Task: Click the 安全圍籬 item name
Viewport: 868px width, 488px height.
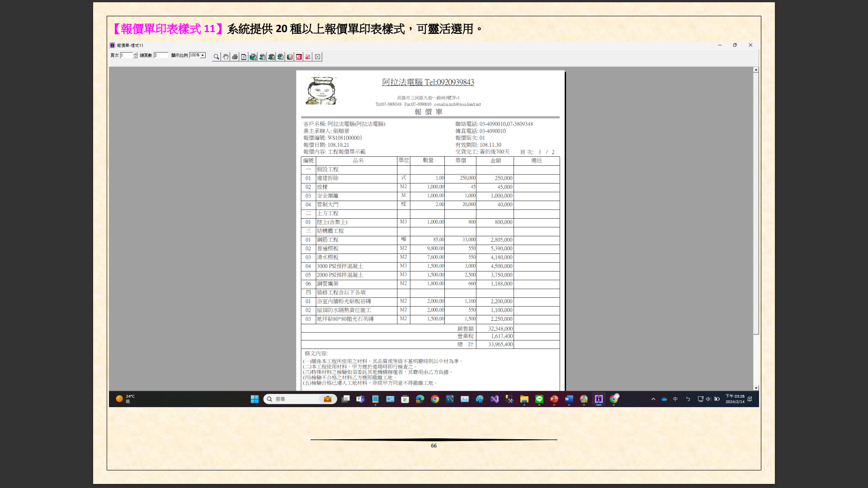Action: click(328, 196)
